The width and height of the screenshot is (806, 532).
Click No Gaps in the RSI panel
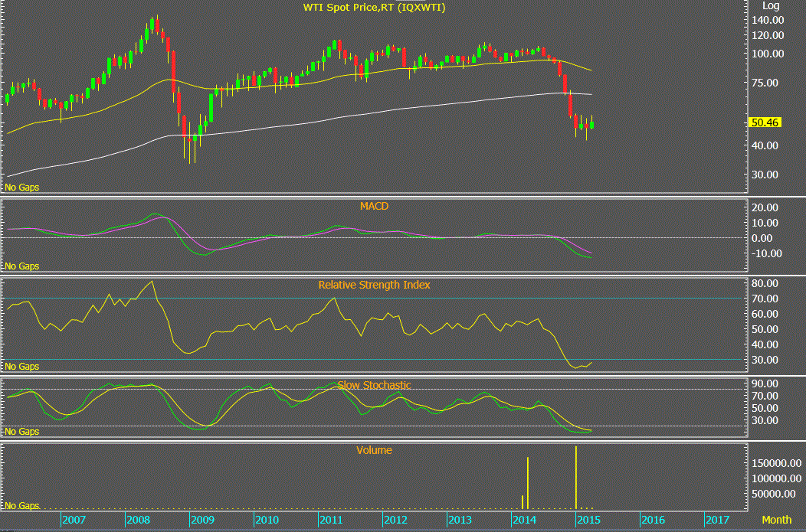point(22,366)
